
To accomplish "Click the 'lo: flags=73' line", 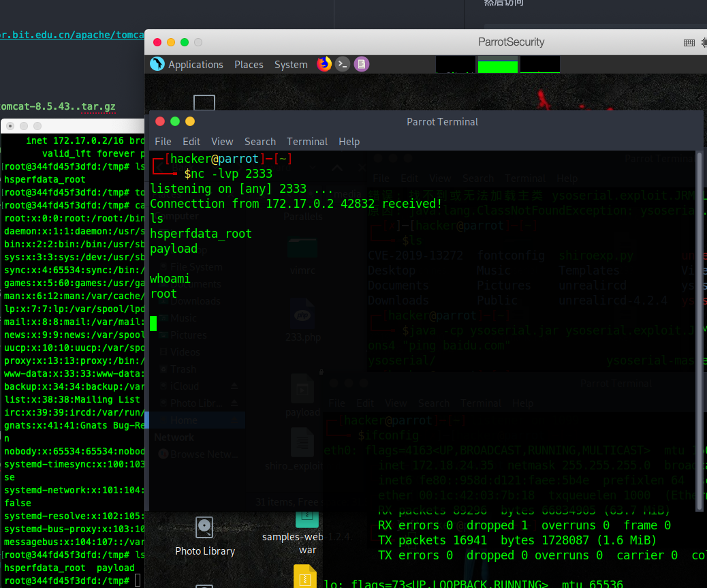I will [473, 583].
